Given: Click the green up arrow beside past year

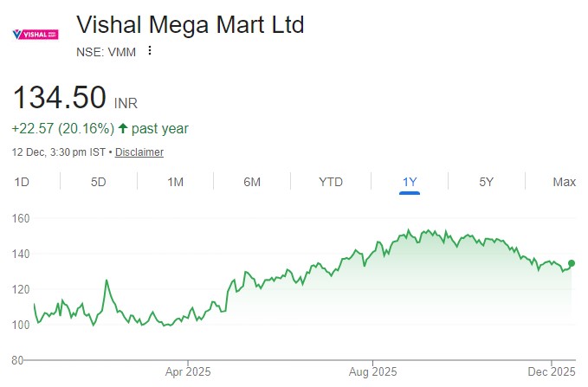Looking at the screenshot, I should [122, 129].
